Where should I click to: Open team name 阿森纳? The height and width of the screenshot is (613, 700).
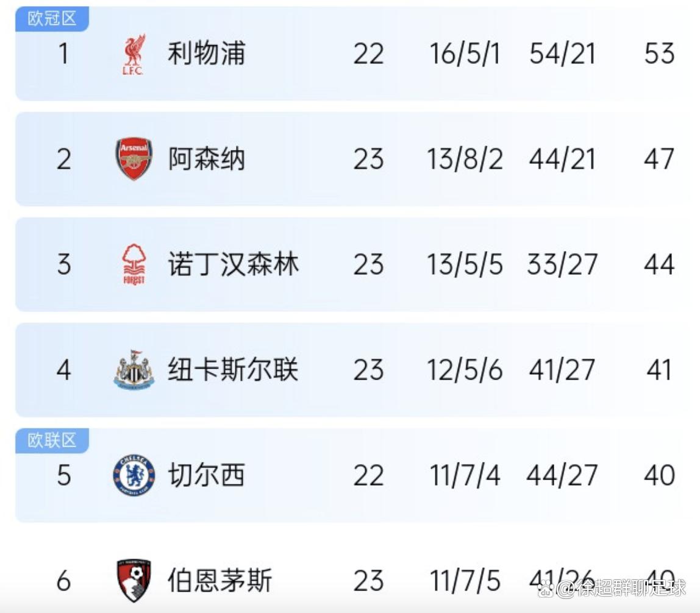point(206,159)
